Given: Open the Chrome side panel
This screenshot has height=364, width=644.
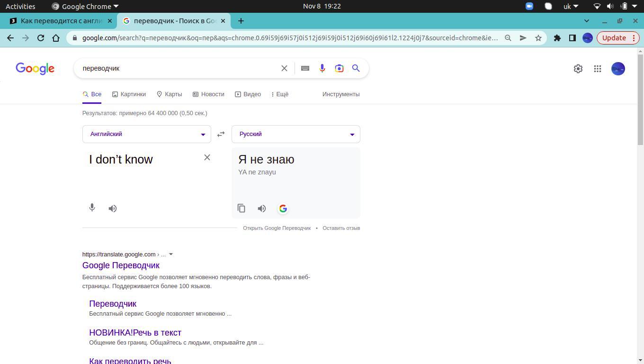Looking at the screenshot, I should (572, 38).
